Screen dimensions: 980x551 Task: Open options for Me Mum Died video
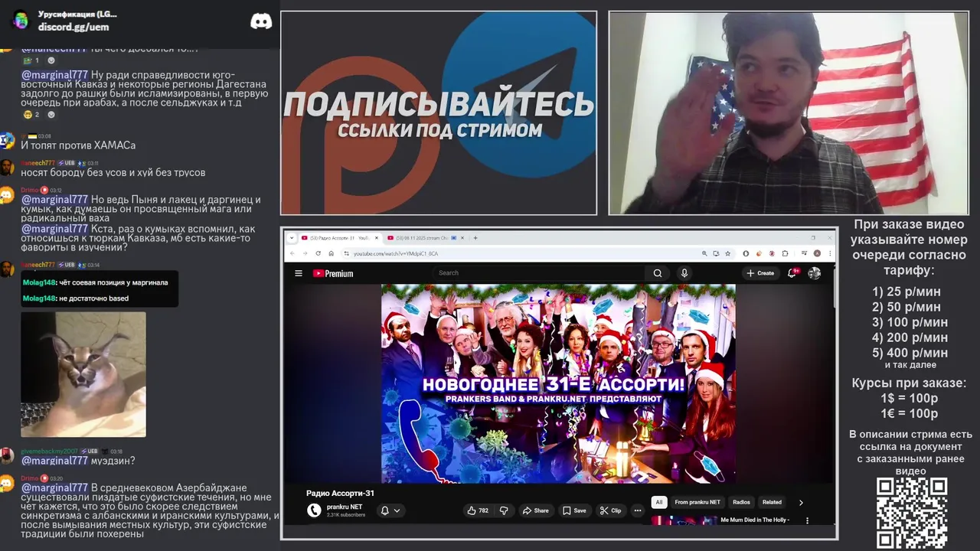click(x=808, y=520)
